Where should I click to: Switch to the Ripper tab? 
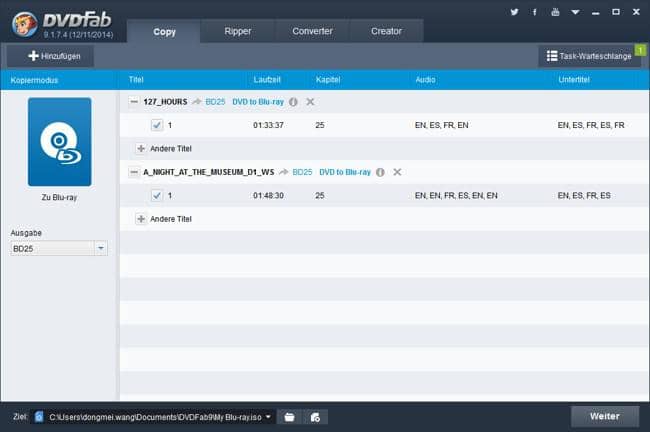click(x=238, y=31)
